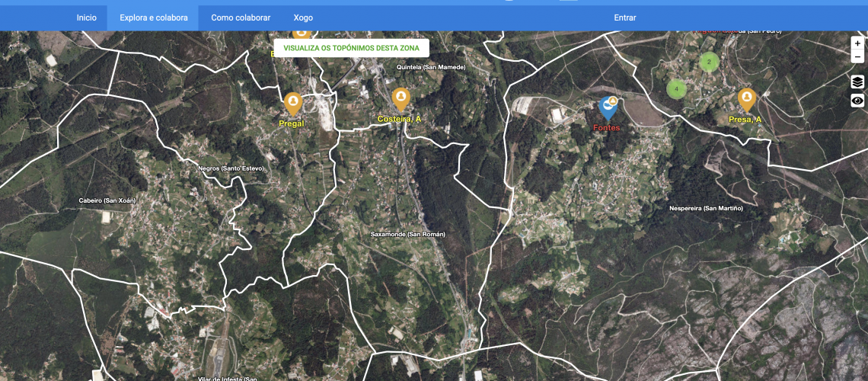The width and height of the screenshot is (868, 381).
Task: Expand the green cluster showing 2
Action: [709, 62]
